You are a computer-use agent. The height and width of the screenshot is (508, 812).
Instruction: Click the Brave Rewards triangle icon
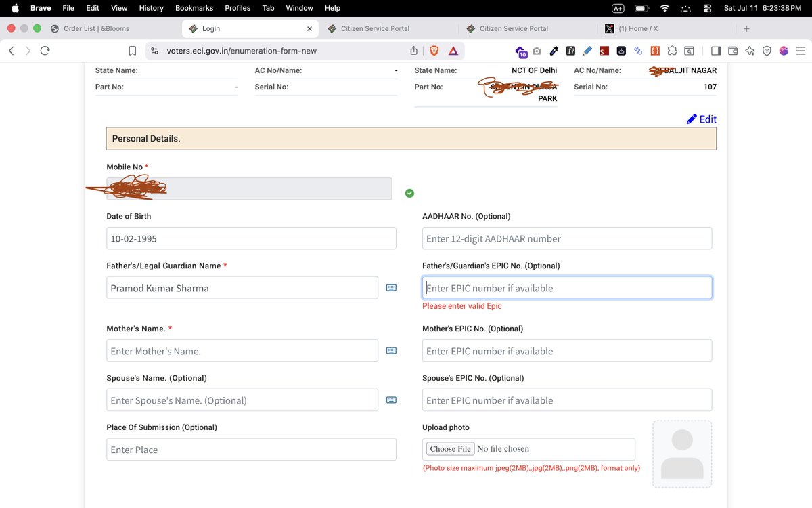[x=453, y=51]
